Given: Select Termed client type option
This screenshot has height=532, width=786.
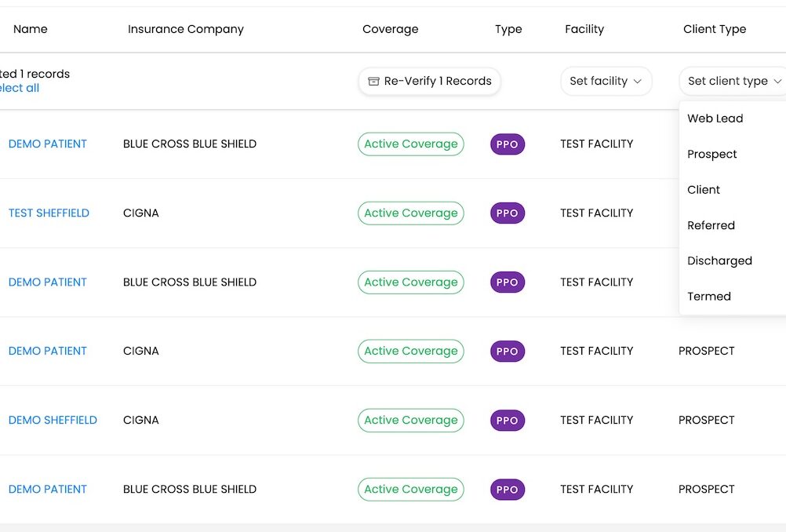Looking at the screenshot, I should (709, 297).
